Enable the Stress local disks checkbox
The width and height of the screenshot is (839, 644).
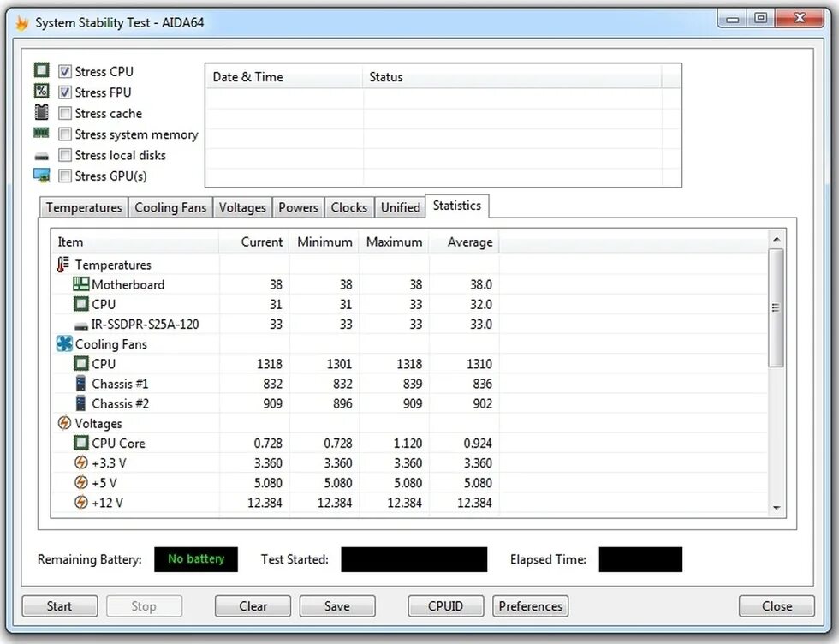[x=65, y=155]
